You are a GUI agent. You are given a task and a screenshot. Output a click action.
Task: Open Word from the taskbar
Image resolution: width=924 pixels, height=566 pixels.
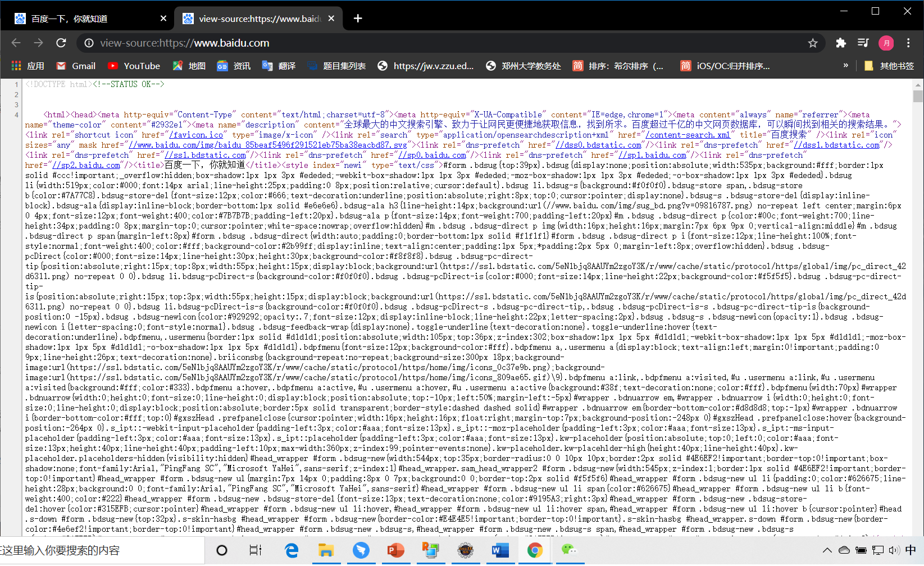point(500,550)
